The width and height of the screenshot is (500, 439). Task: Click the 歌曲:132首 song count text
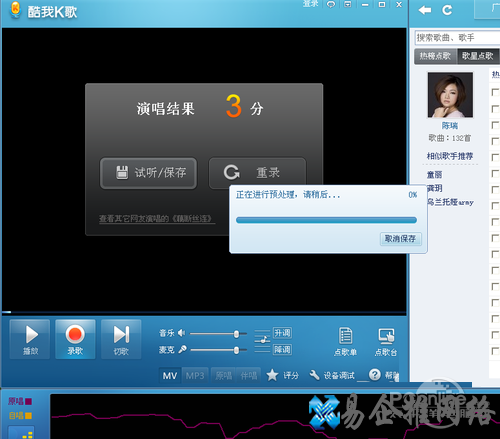[x=450, y=138]
